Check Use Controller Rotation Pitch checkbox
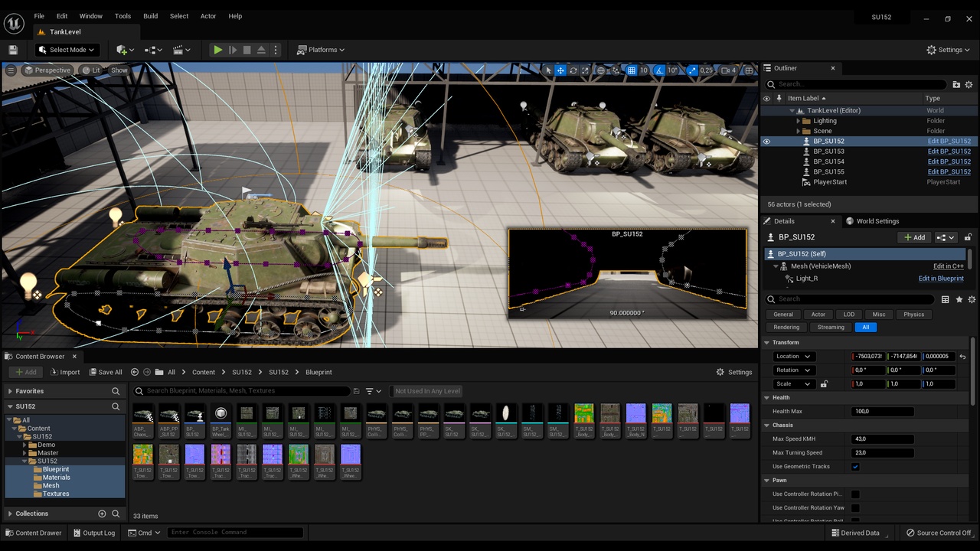The width and height of the screenshot is (980, 551). 855,494
